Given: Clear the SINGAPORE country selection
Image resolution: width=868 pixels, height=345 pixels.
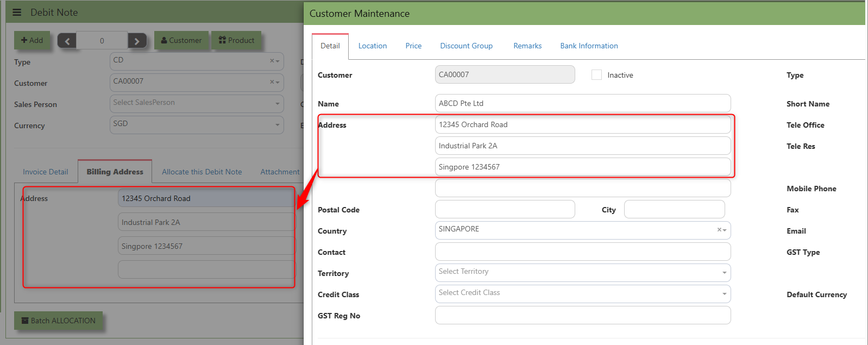Looking at the screenshot, I should [719, 230].
